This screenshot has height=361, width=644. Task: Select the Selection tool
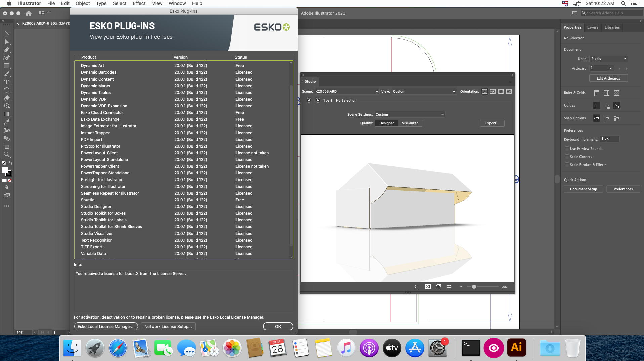click(x=6, y=34)
